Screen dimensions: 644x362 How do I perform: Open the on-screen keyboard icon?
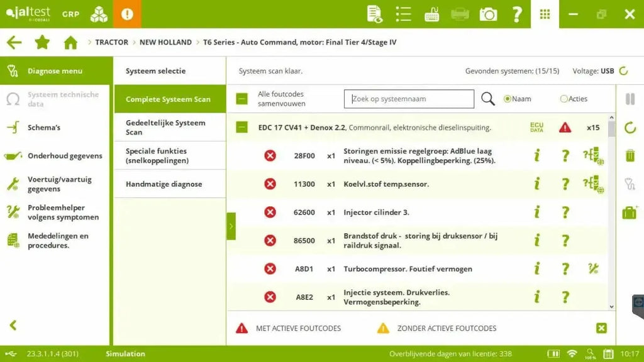433,13
